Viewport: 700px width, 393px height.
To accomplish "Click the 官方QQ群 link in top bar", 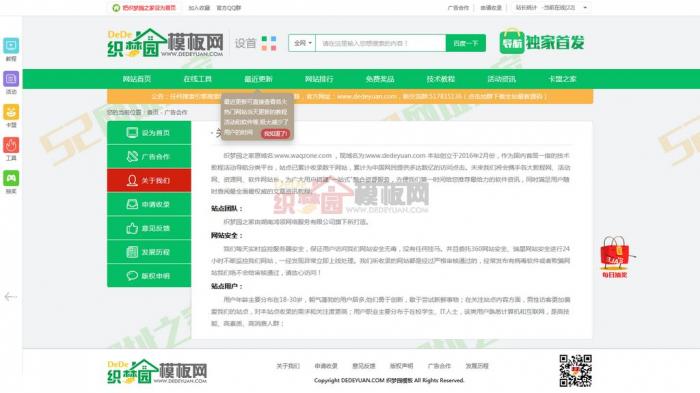I will point(229,8).
